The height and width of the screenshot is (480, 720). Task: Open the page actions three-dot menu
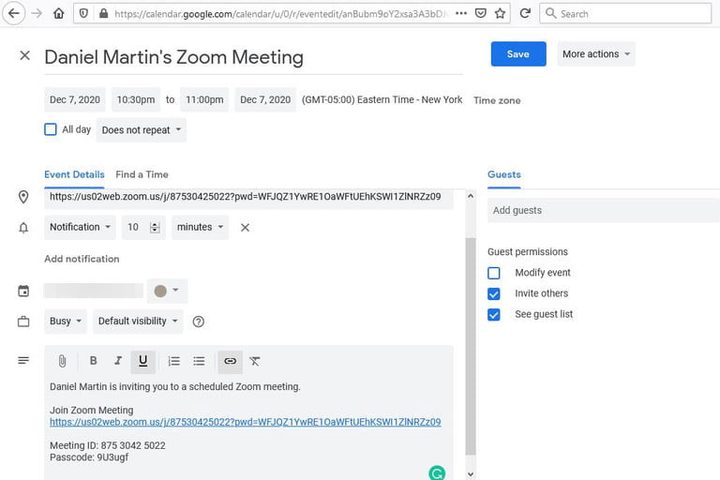coord(461,13)
